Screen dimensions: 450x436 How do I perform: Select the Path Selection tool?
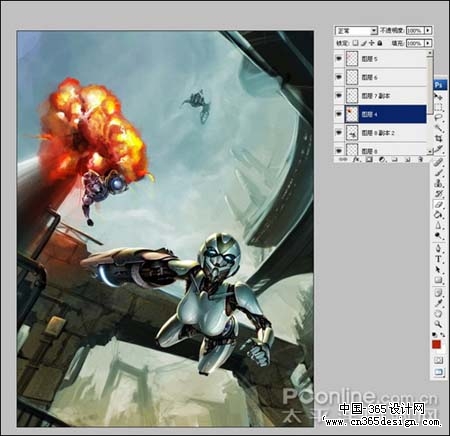point(438,269)
